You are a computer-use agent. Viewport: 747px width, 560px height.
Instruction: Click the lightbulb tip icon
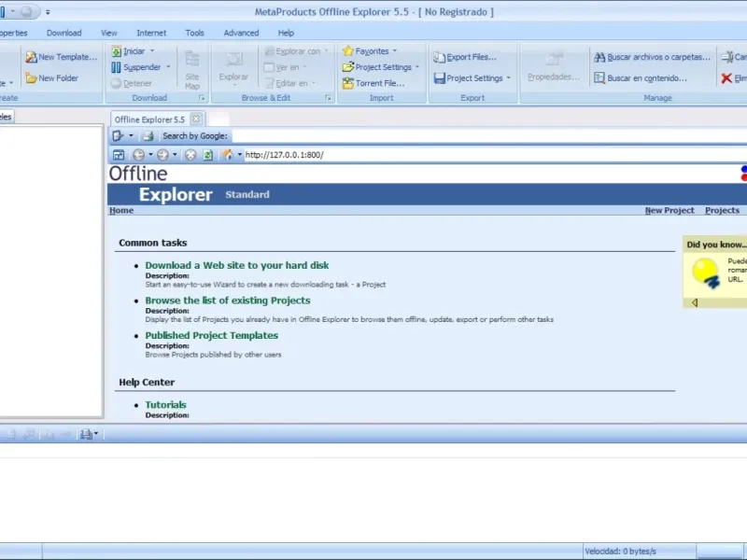pos(706,273)
